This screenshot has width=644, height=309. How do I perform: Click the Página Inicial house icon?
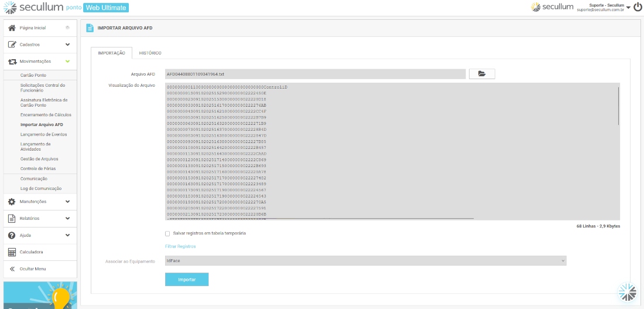pos(12,28)
